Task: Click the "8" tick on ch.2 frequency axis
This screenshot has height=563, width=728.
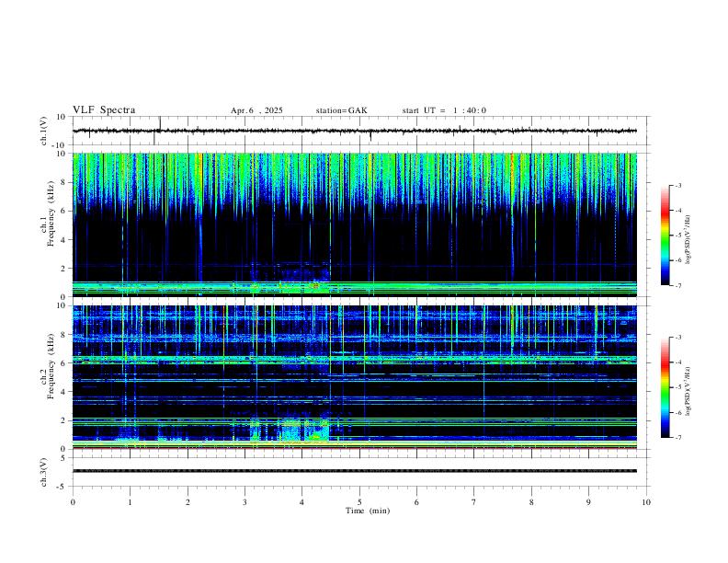Action: tap(64, 335)
